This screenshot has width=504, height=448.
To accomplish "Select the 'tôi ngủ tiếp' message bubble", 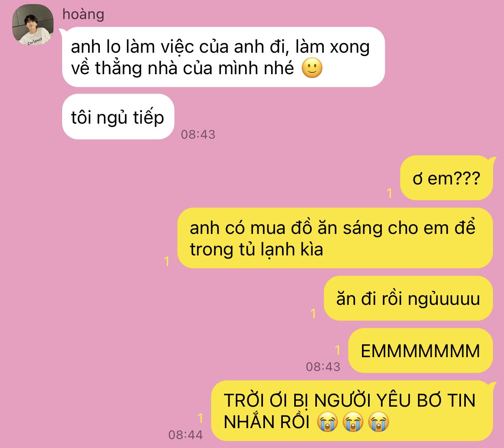I will coord(118,117).
